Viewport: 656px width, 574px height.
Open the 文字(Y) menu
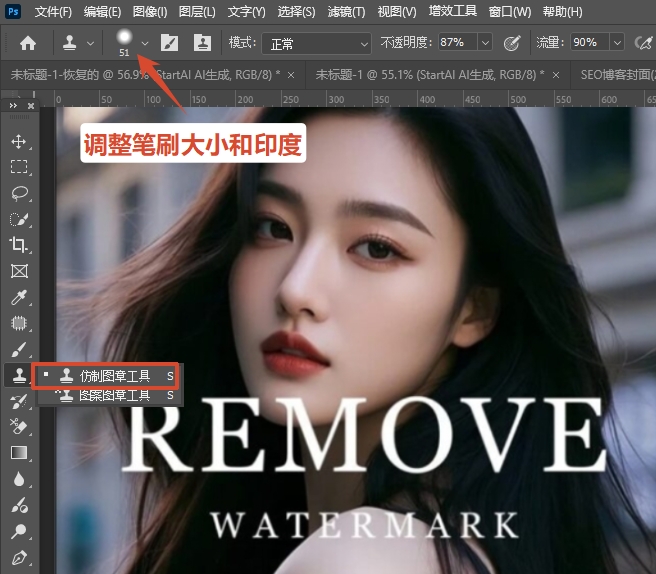pos(246,11)
